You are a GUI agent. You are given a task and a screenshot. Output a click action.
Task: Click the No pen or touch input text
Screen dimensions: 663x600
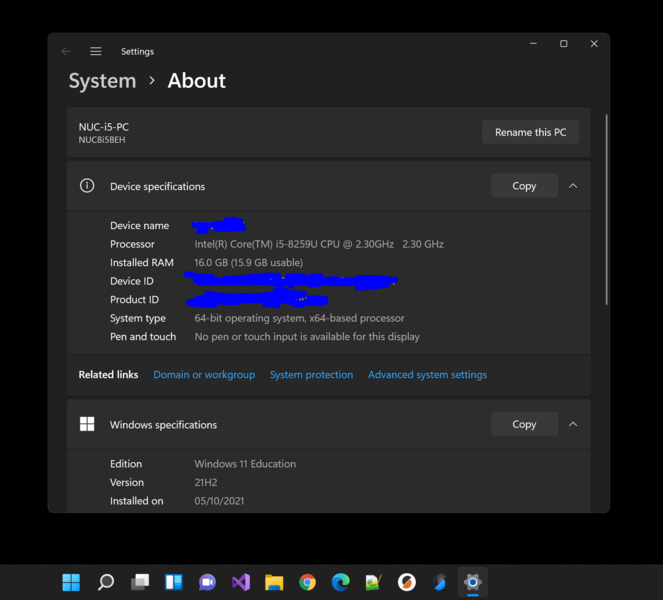pyautogui.click(x=307, y=337)
